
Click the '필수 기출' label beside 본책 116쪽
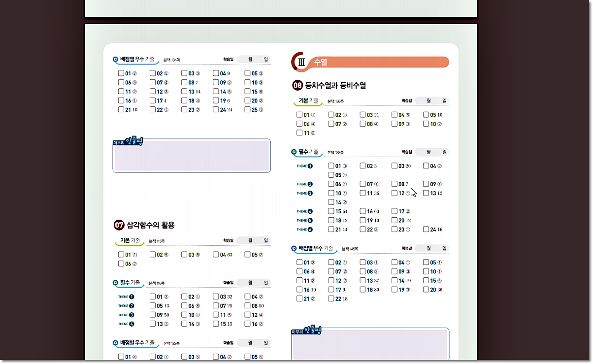click(130, 283)
